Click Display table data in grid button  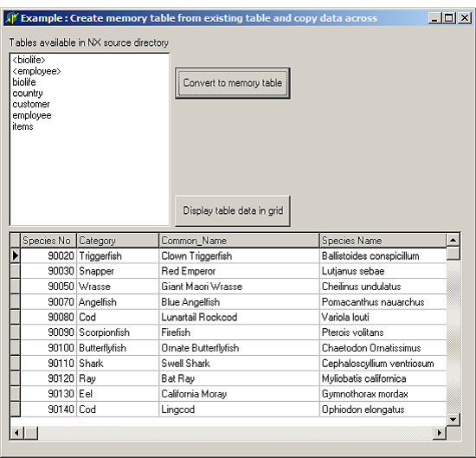pyautogui.click(x=233, y=210)
